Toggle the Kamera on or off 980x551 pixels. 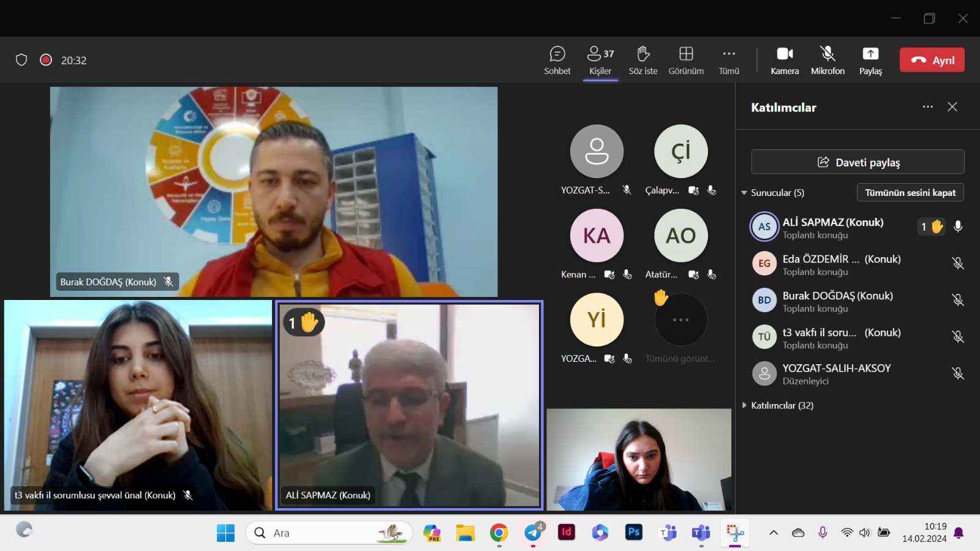point(784,61)
